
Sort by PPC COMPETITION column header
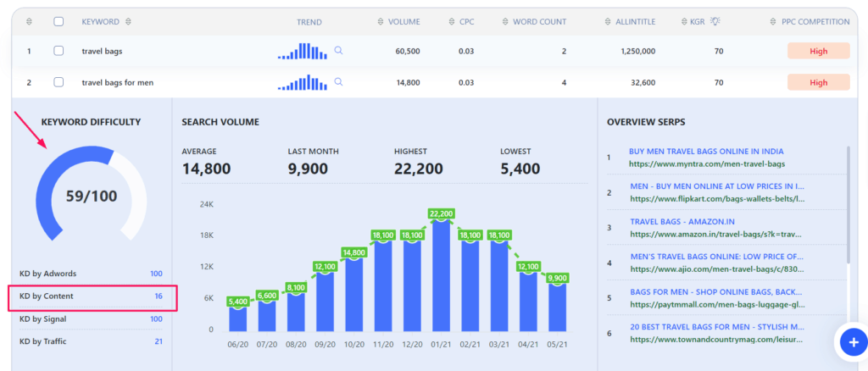809,21
